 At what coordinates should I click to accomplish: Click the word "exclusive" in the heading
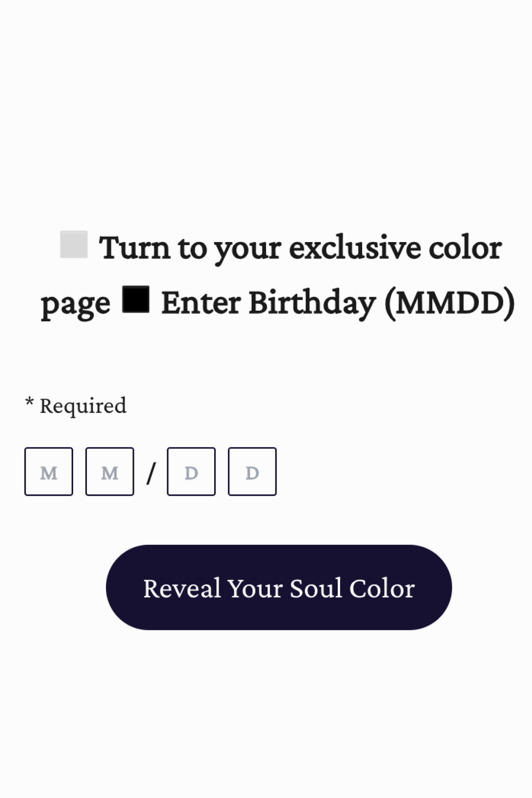tap(354, 248)
